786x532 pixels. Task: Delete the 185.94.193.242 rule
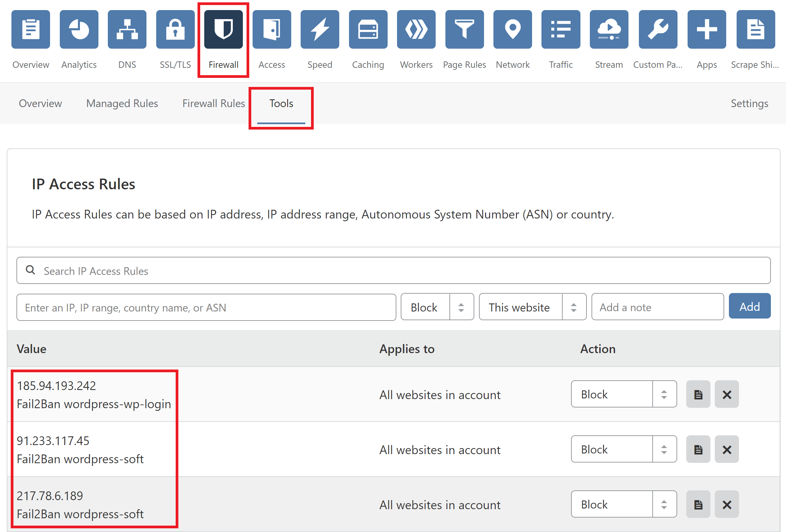727,394
